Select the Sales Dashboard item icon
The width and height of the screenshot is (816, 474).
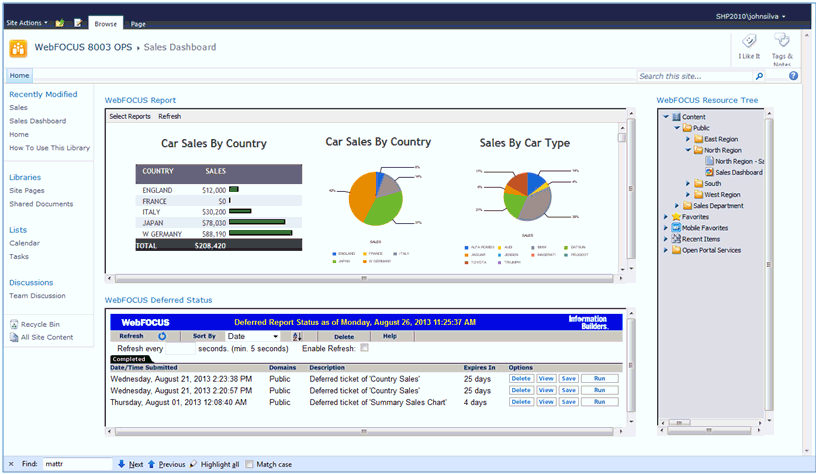pyautogui.click(x=709, y=172)
